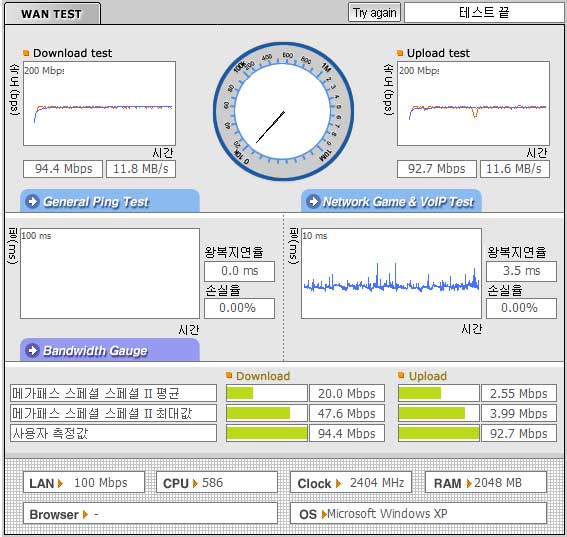Image resolution: width=567 pixels, height=537 pixels.
Task: Click the orange arrow next to RAM
Action: click(x=469, y=483)
